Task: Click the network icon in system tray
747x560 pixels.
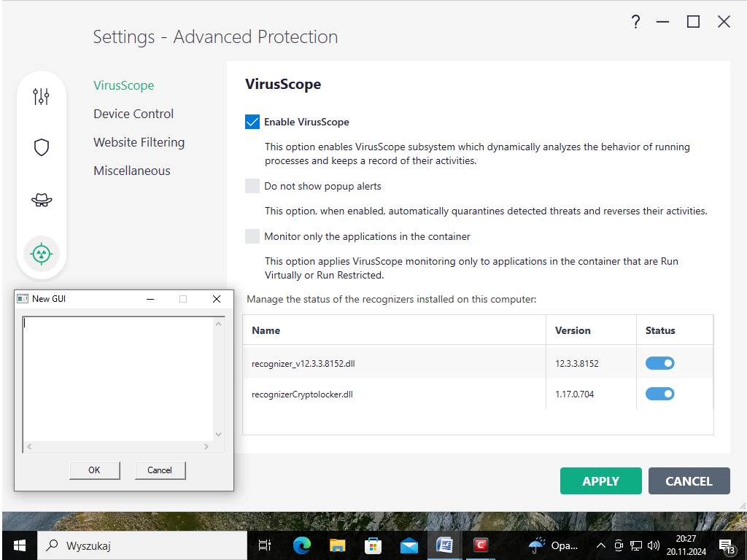Action: pyautogui.click(x=636, y=545)
